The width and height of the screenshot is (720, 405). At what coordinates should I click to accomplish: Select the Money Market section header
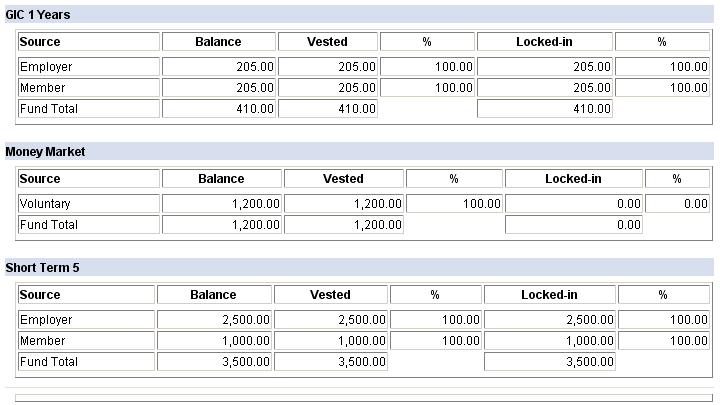(x=360, y=152)
